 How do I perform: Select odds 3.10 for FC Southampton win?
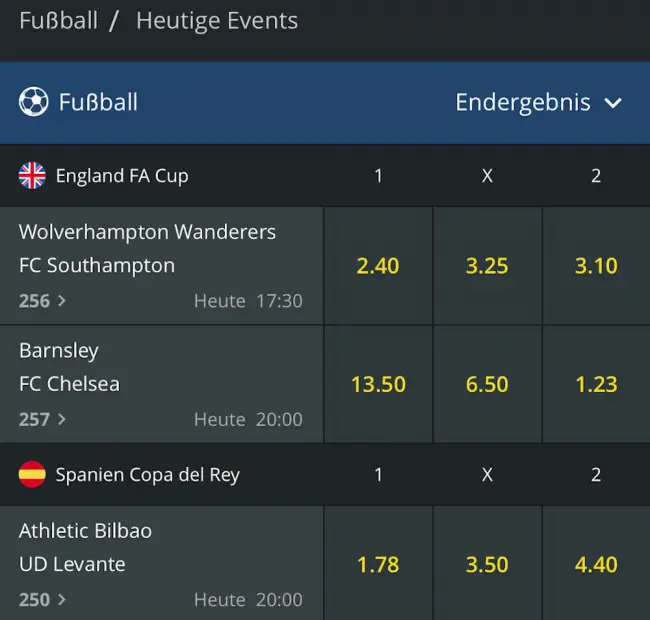click(596, 266)
